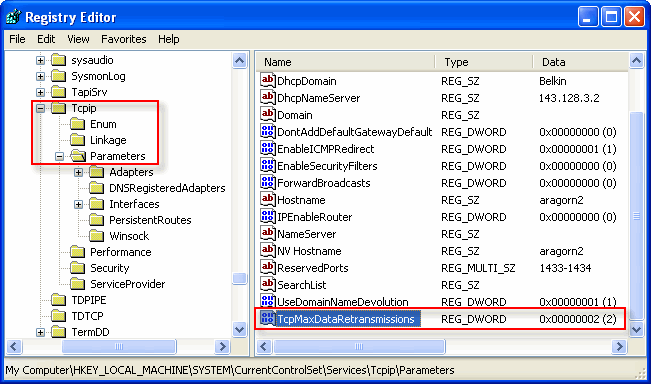Click tree pane scroll down arrow
Viewport: 651px width, 384px height.
pyautogui.click(x=240, y=330)
